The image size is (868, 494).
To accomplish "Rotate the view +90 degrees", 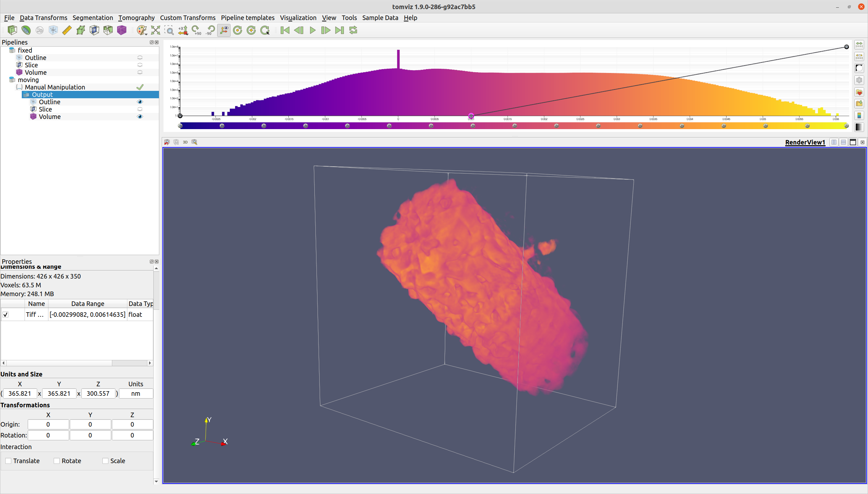I will tap(196, 31).
